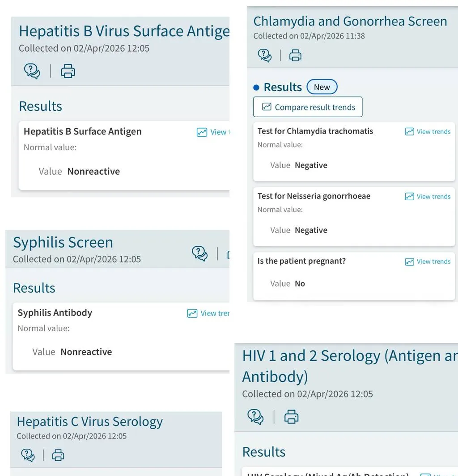View trends for 'Is the patient pregnant?'
458x476 pixels.
(x=428, y=261)
